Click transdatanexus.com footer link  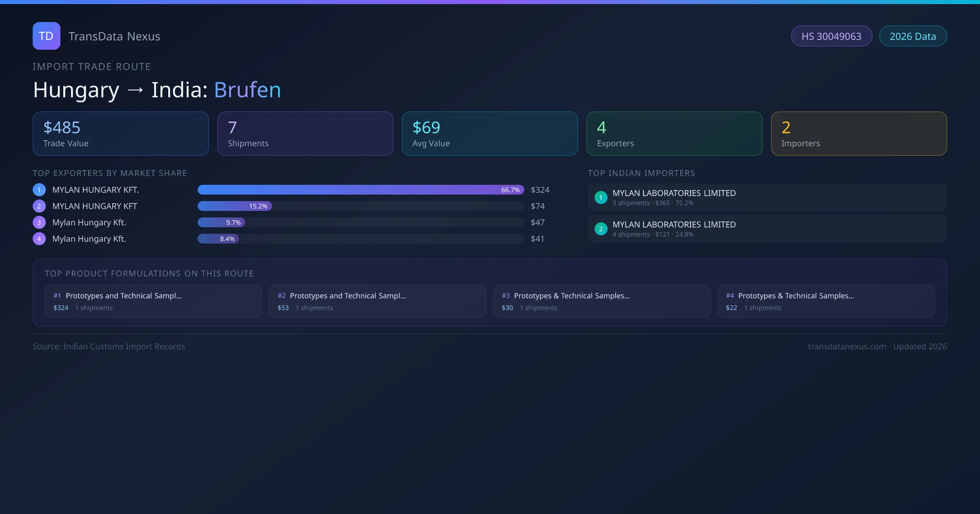pos(846,346)
